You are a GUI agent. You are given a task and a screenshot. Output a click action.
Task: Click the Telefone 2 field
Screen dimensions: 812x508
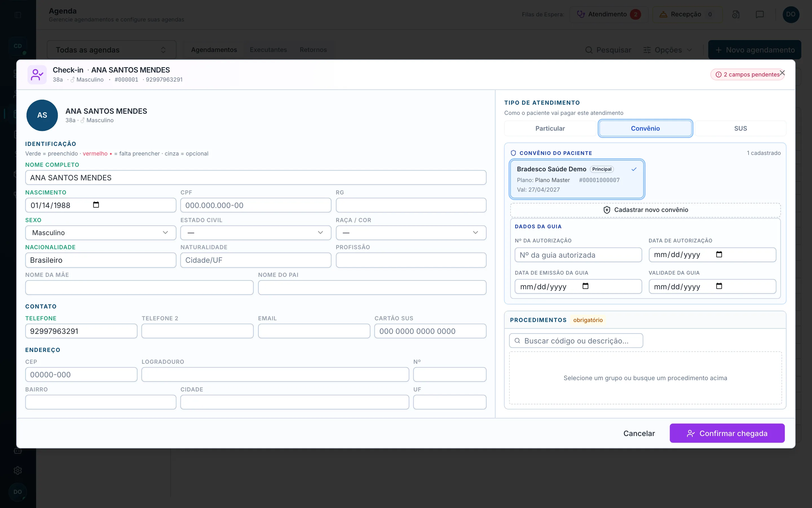coord(197,331)
